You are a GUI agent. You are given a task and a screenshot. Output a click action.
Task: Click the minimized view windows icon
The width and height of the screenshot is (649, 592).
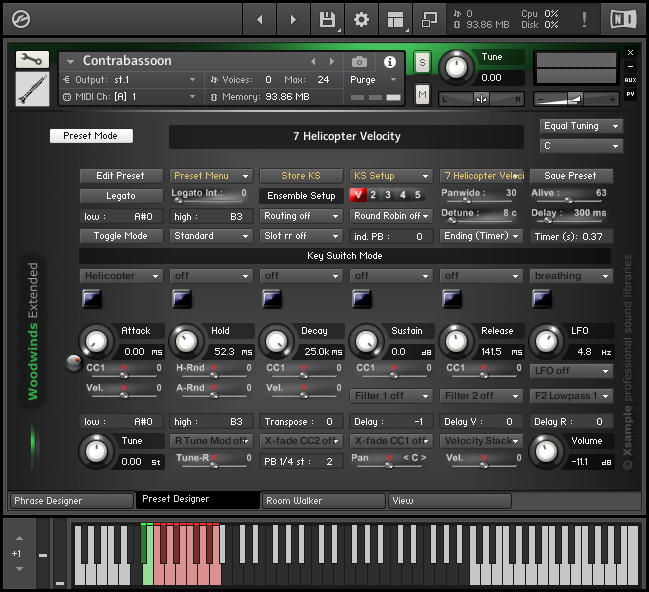[429, 19]
